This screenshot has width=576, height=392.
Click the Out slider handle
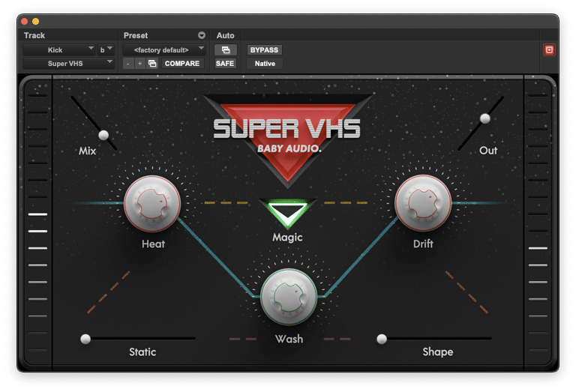point(485,118)
